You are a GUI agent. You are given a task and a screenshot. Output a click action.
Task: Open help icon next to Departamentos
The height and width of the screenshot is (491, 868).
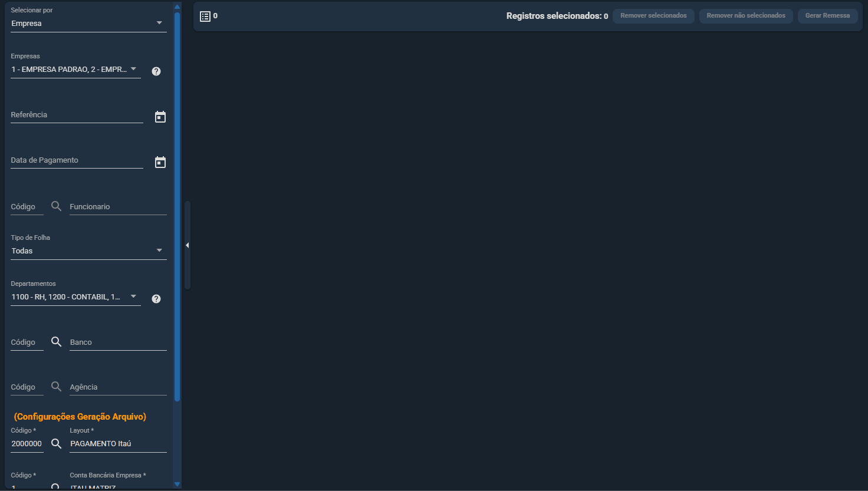tap(156, 299)
